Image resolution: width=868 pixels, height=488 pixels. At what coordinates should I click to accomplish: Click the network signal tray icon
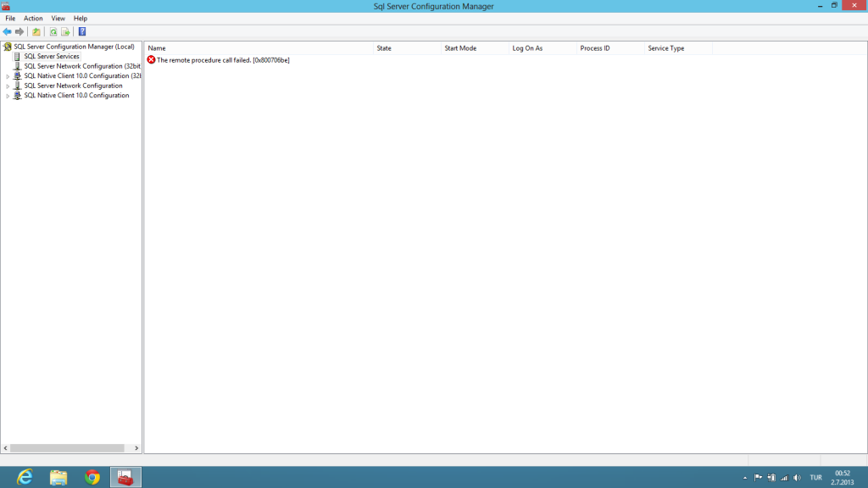tap(784, 478)
